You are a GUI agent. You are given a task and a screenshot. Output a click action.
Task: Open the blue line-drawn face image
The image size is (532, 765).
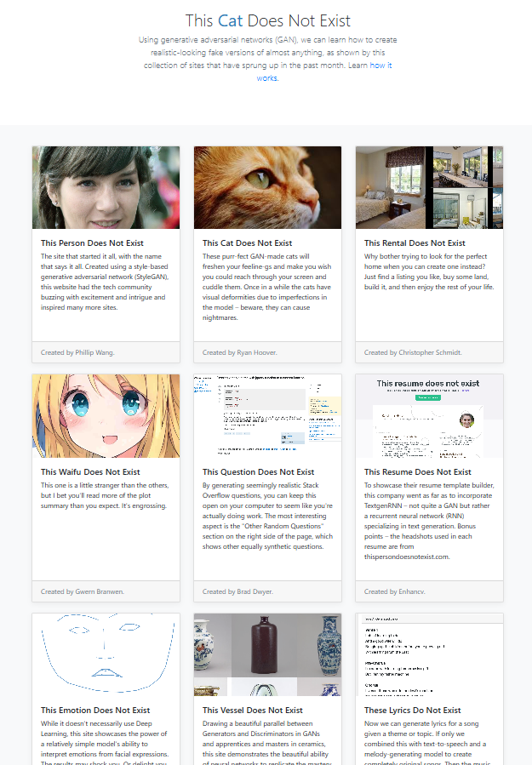coord(106,654)
